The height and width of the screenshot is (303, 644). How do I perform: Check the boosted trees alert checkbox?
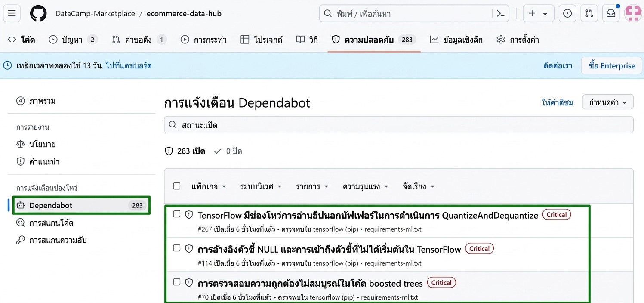coord(177,282)
